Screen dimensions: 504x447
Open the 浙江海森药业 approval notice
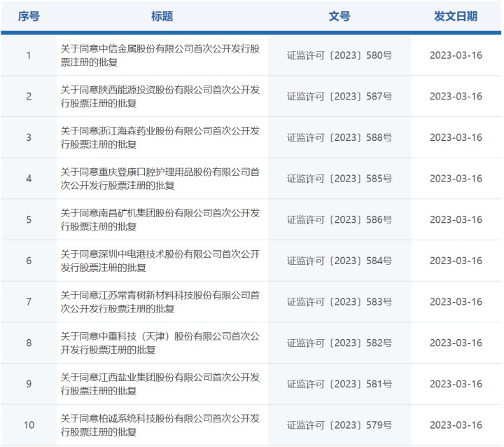pos(160,137)
